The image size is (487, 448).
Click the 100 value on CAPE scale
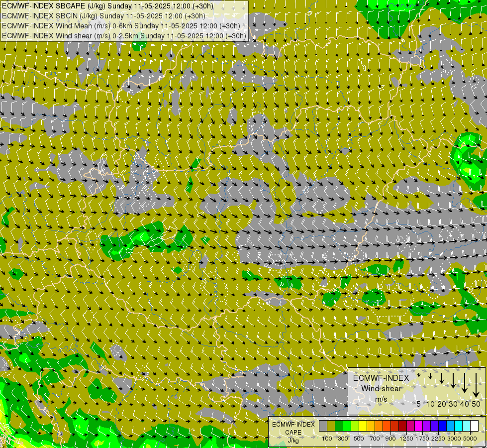(327, 439)
